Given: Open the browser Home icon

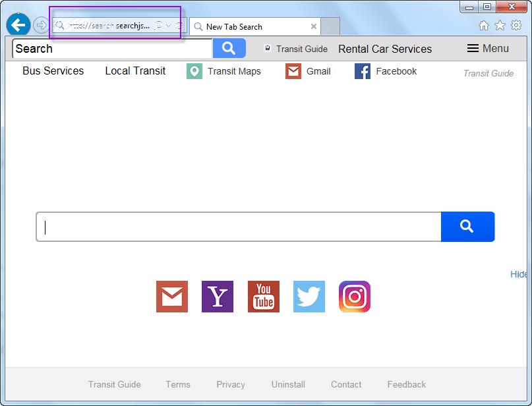Looking at the screenshot, I should click(x=484, y=26).
